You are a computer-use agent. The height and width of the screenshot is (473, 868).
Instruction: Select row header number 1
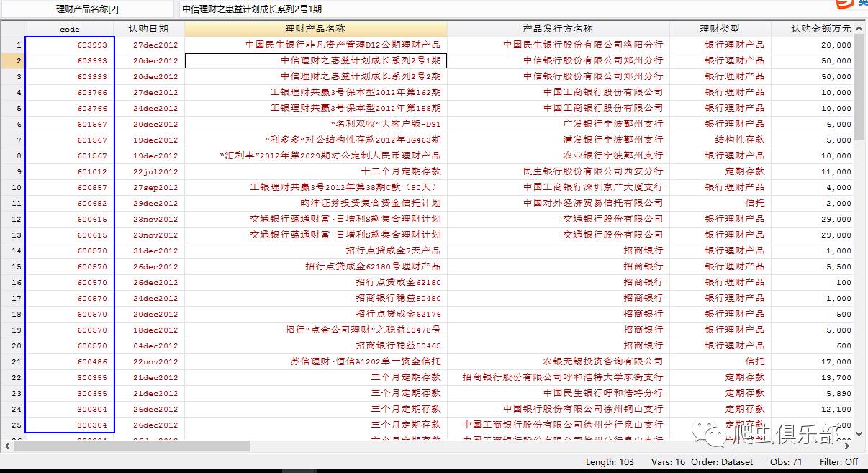tap(14, 45)
